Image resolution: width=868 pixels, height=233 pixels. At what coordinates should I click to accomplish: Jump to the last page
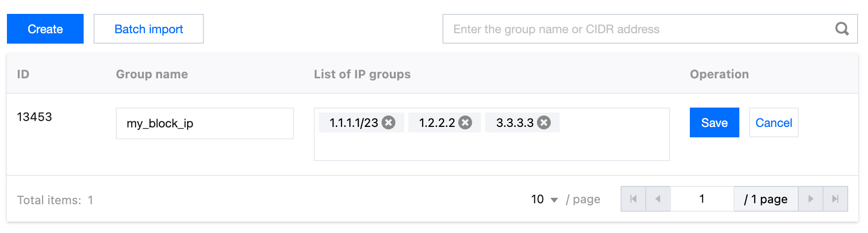pyautogui.click(x=835, y=199)
